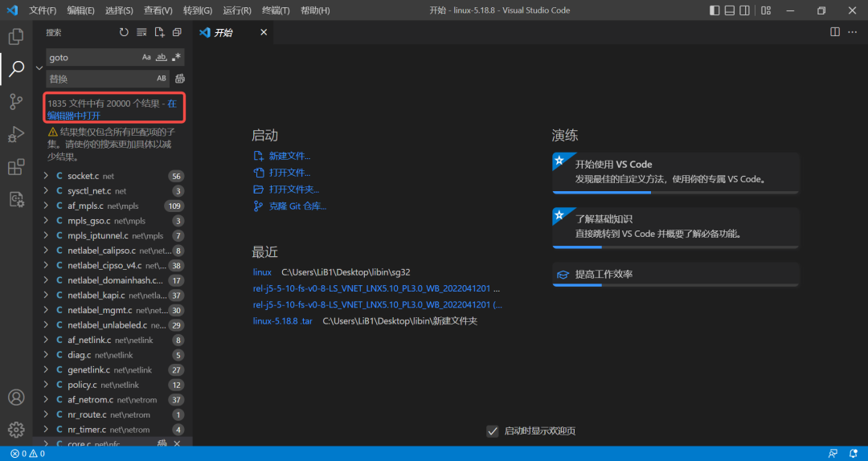Open the Explorer view in activity bar
868x461 pixels.
pyautogui.click(x=16, y=36)
